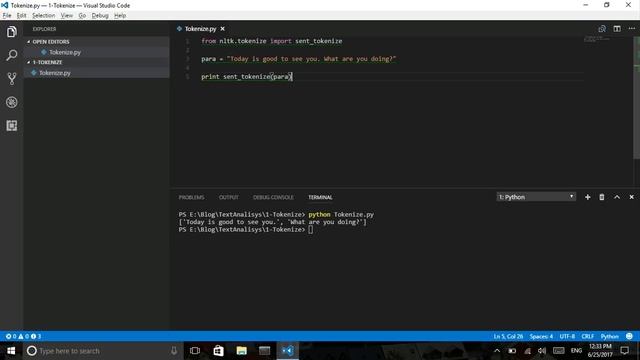
Task: Click the 'para = ' string assignment line
Action: [x=298, y=59]
